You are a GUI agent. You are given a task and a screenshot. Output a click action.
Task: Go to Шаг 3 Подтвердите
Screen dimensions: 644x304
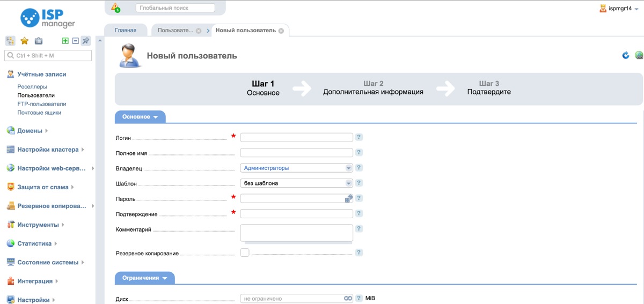pos(489,88)
